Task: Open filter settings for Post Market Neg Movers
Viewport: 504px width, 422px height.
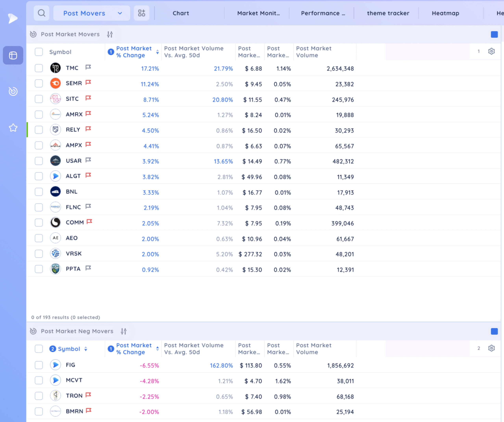Action: click(x=124, y=331)
